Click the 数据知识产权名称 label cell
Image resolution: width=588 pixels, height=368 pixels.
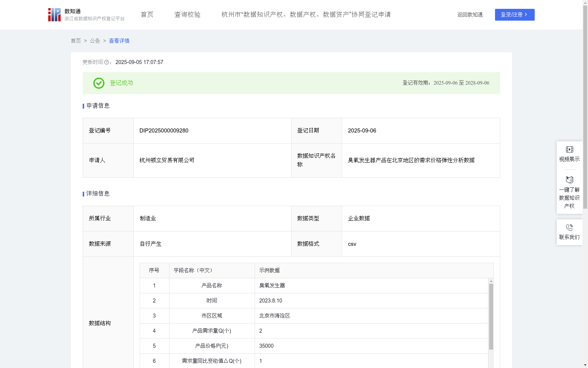click(x=316, y=160)
